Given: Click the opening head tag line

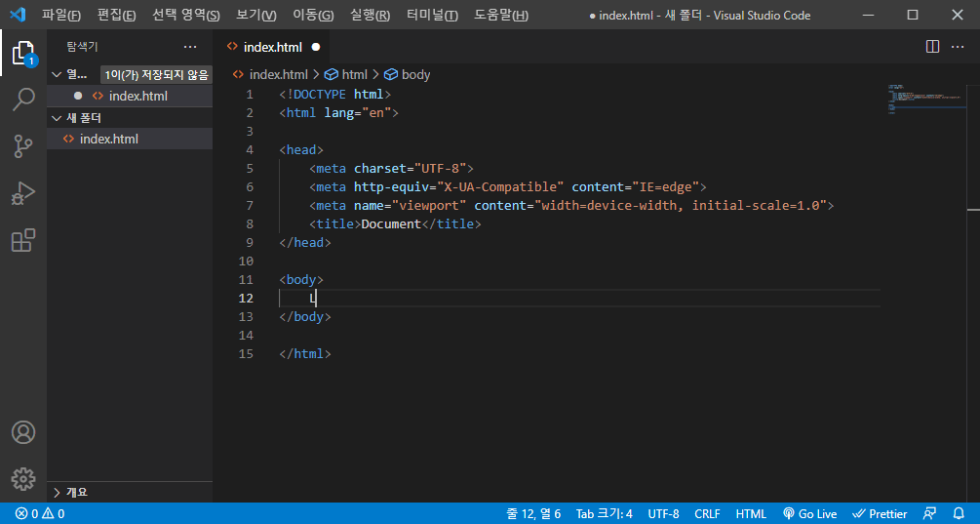Looking at the screenshot, I should 301,150.
